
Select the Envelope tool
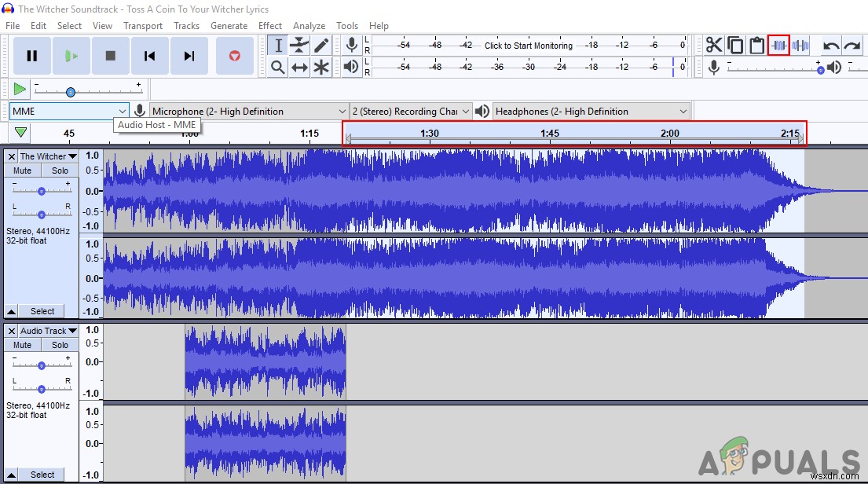click(x=299, y=46)
